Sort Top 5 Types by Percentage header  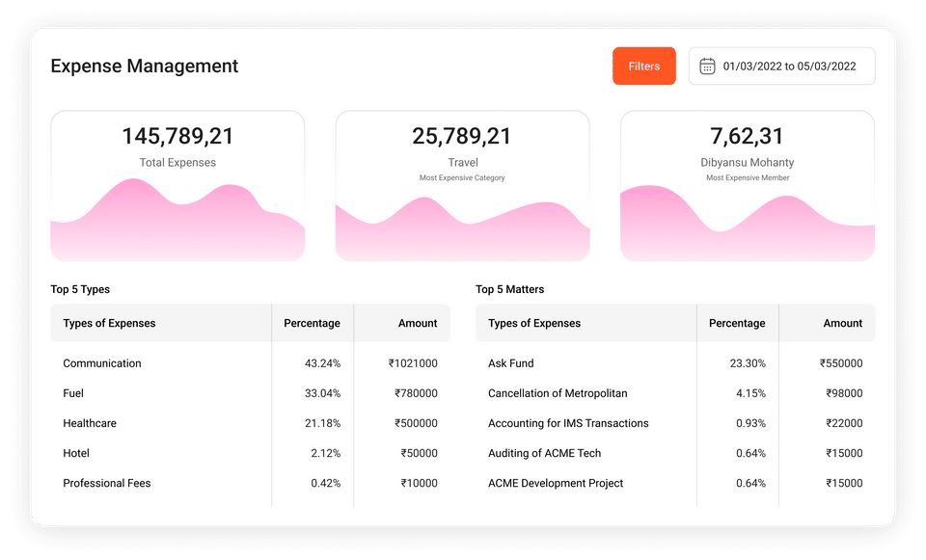[x=312, y=324]
